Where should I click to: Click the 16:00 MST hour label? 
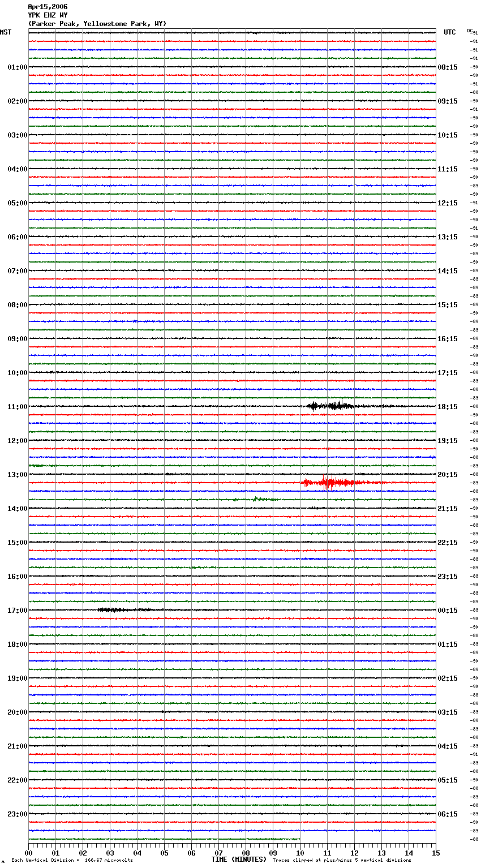[17, 577]
